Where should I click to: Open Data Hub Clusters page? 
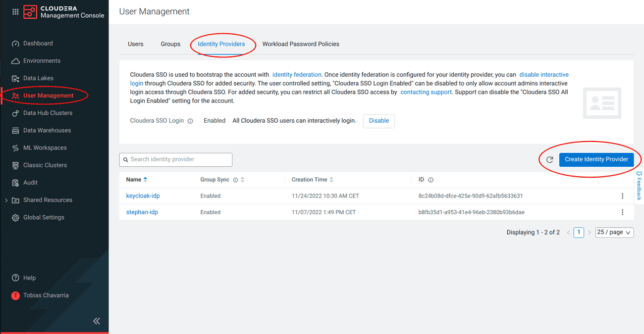[48, 113]
